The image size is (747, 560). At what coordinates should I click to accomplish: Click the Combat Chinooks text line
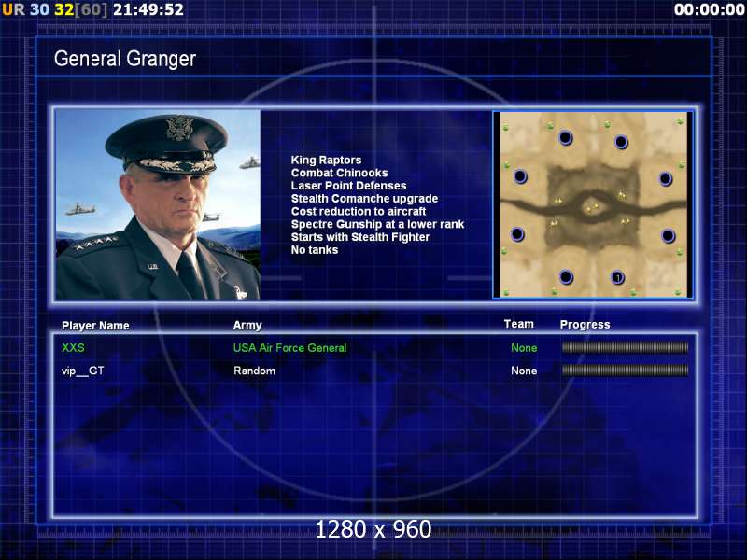[x=339, y=173]
